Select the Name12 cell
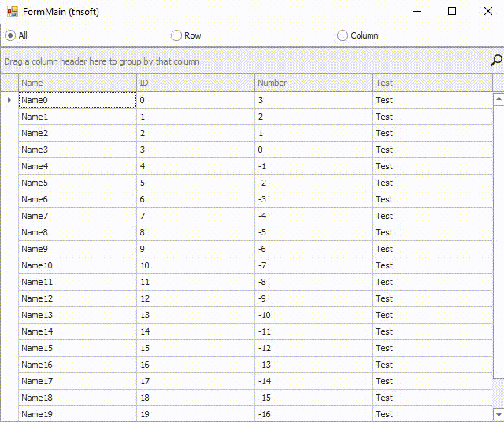Screen dimensions: 504x422 (x=77, y=298)
